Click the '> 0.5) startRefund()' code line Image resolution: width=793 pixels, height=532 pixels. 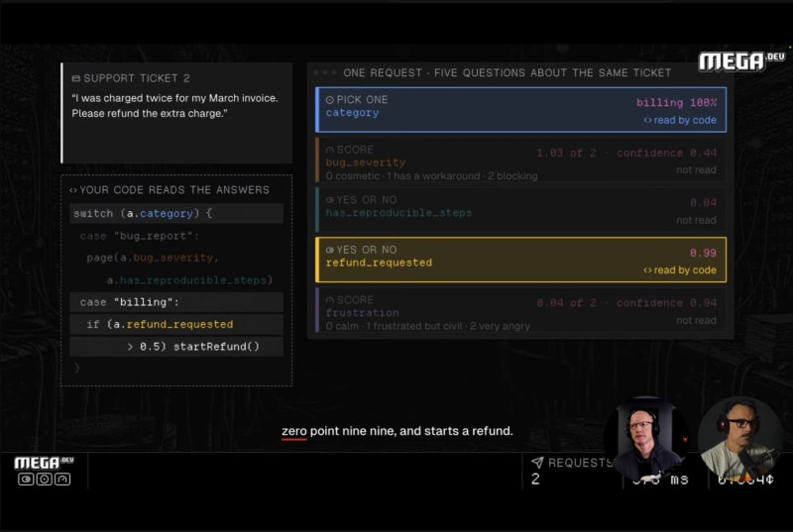pyautogui.click(x=176, y=347)
